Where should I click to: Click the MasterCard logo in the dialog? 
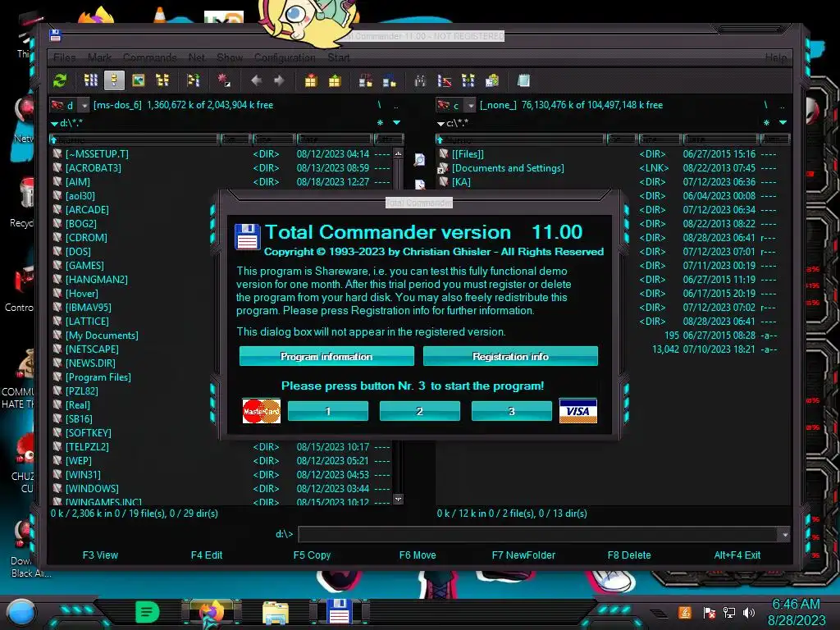pyautogui.click(x=262, y=411)
